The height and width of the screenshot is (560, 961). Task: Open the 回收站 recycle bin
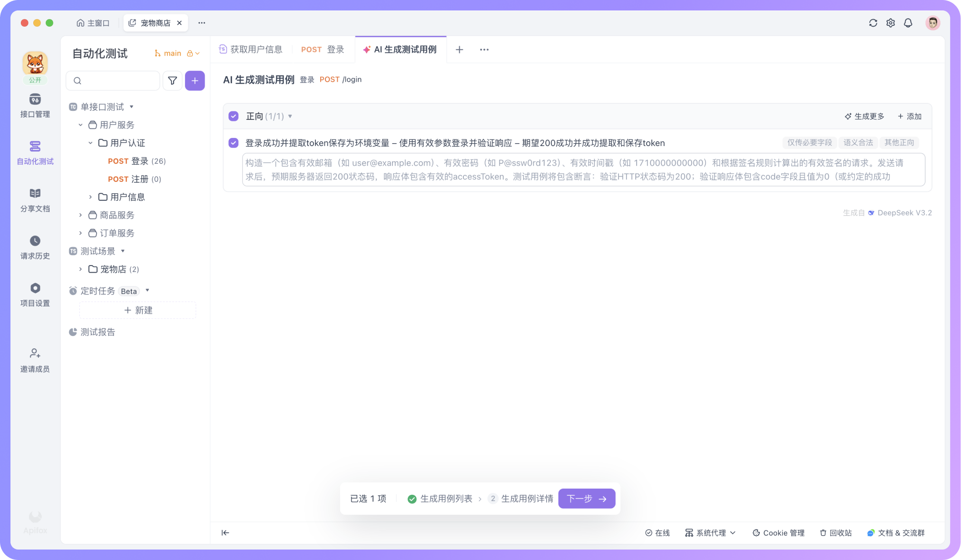(x=835, y=533)
